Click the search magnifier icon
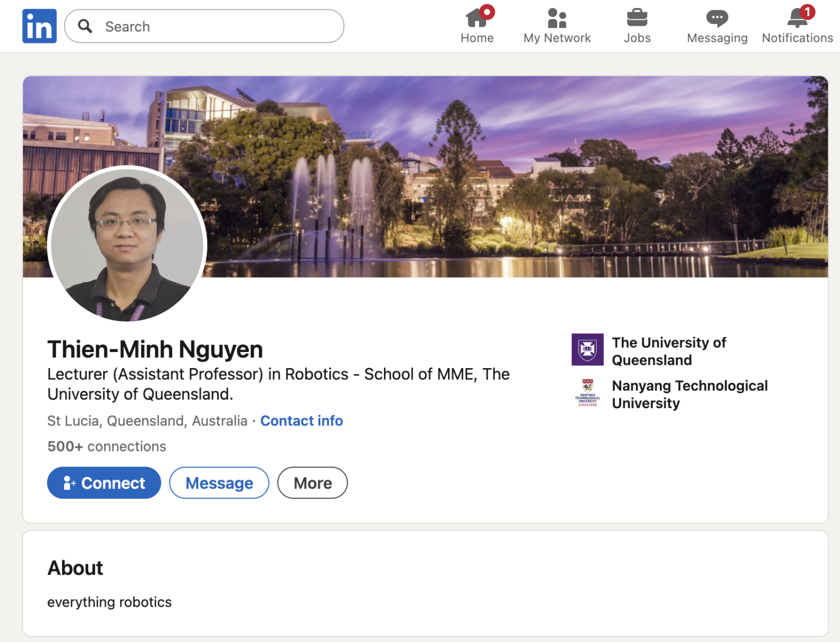The width and height of the screenshot is (840, 642). tap(85, 26)
